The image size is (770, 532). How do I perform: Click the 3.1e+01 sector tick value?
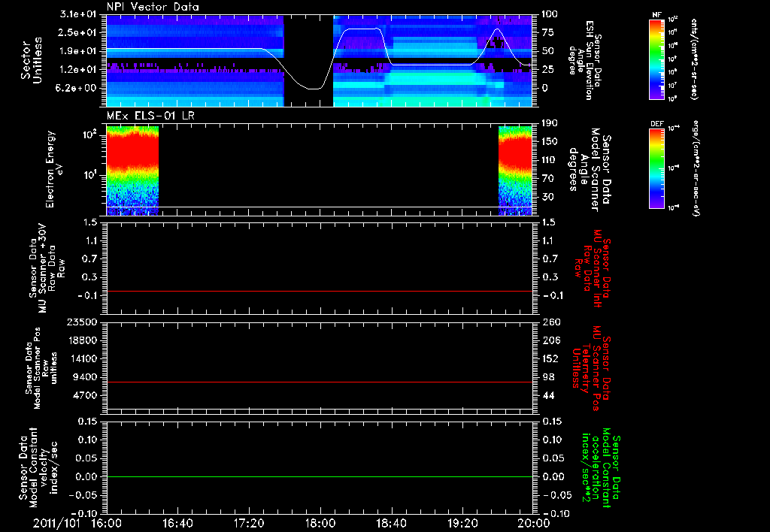coord(78,14)
